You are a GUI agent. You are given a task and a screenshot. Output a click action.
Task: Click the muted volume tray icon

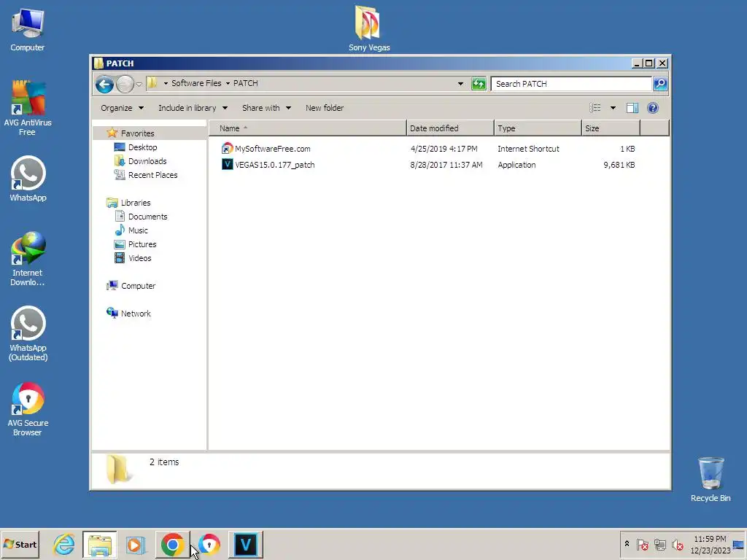[677, 544]
